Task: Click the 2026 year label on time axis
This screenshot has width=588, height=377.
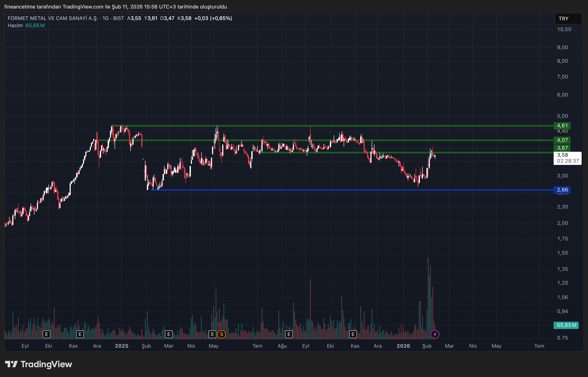Action: [x=403, y=346]
